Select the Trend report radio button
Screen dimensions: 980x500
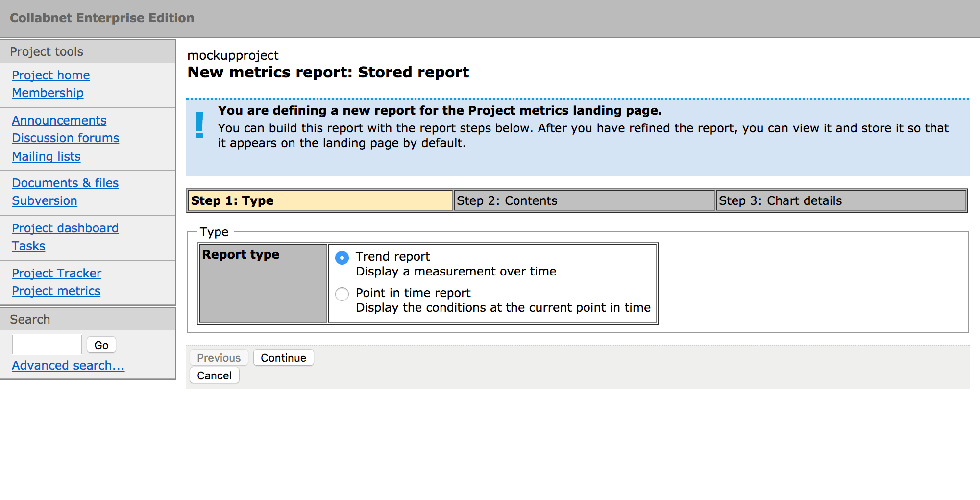coord(342,258)
